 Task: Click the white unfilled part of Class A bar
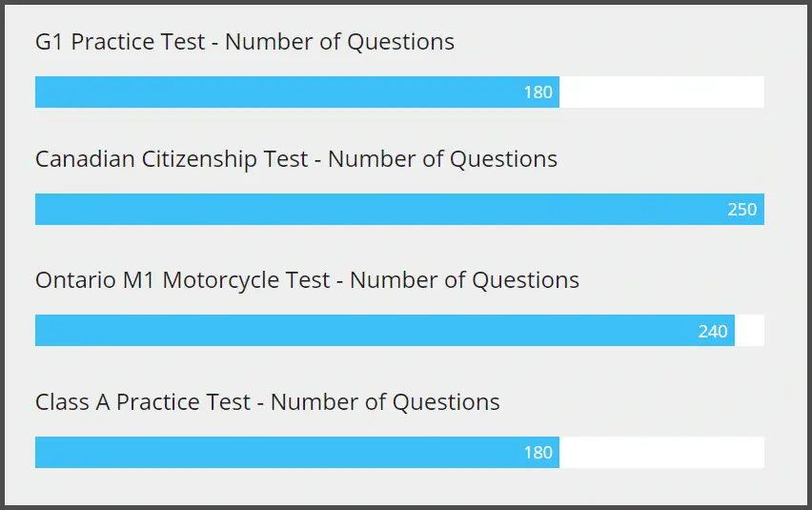click(661, 453)
